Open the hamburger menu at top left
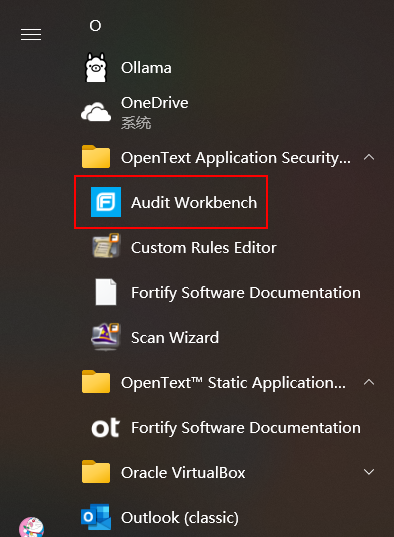The height and width of the screenshot is (537, 394). click(31, 35)
